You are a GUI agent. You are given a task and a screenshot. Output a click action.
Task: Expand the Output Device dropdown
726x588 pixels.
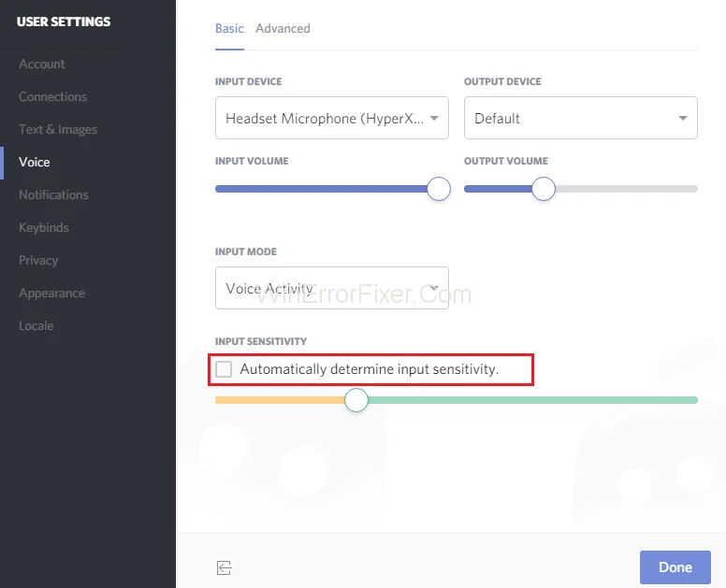coord(580,119)
